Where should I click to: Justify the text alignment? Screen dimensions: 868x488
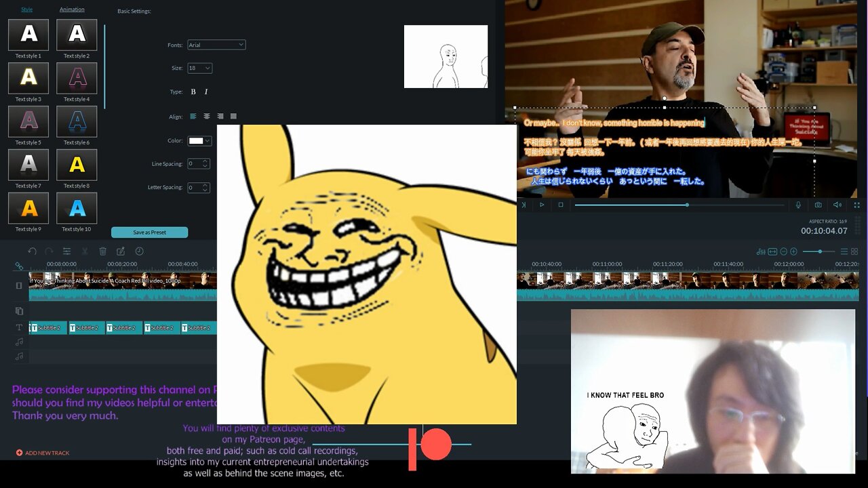point(233,117)
